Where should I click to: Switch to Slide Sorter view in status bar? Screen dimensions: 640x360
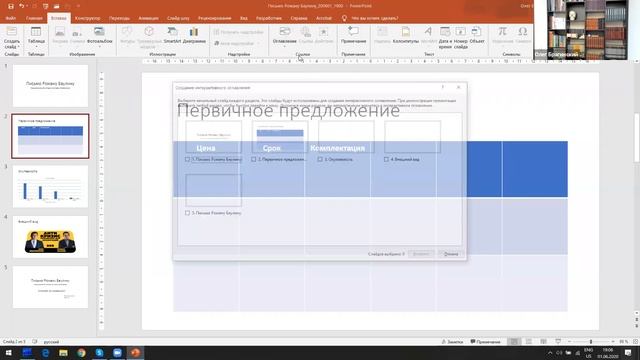(x=529, y=342)
